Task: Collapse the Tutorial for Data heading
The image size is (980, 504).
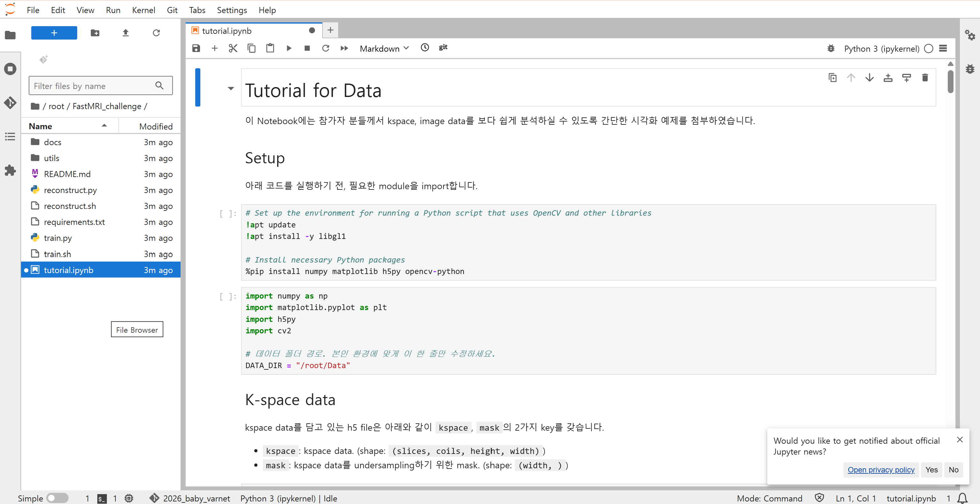Action: (x=231, y=89)
